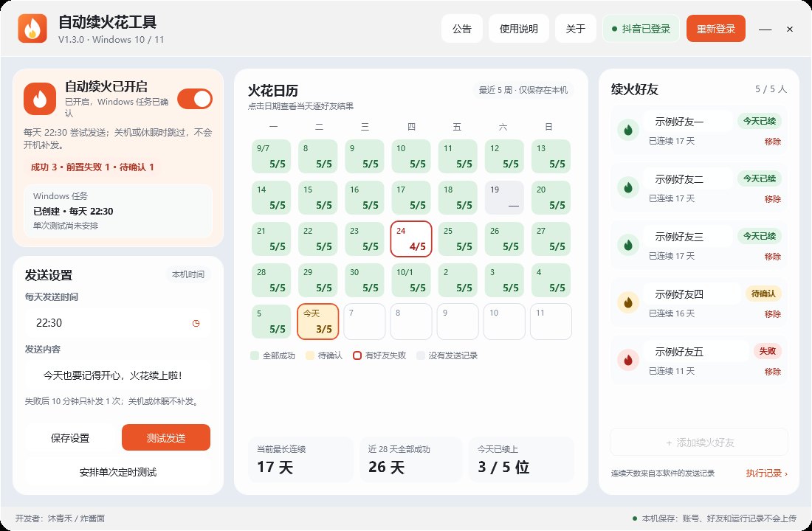Select calendar day 28
This screenshot has height=531, width=812.
pos(272,280)
